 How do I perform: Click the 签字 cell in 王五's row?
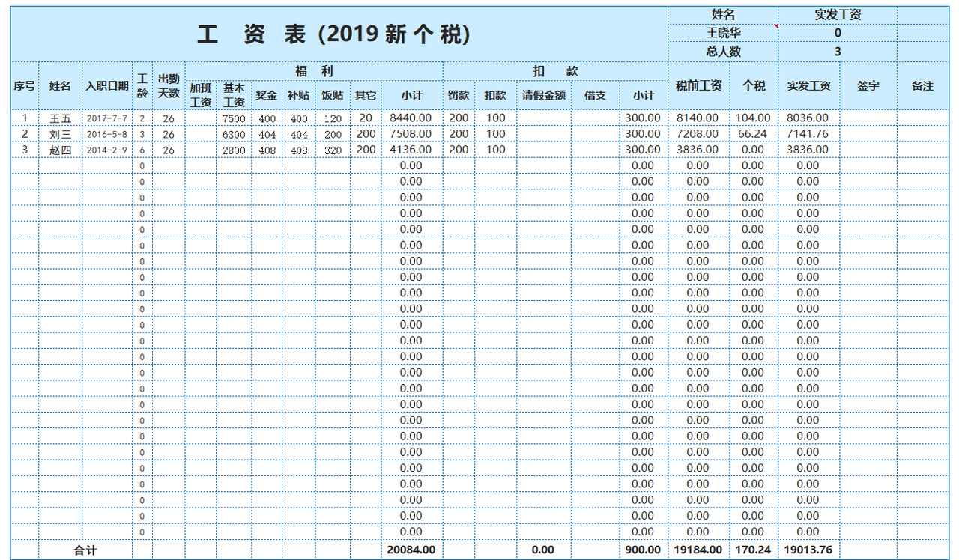click(868, 118)
